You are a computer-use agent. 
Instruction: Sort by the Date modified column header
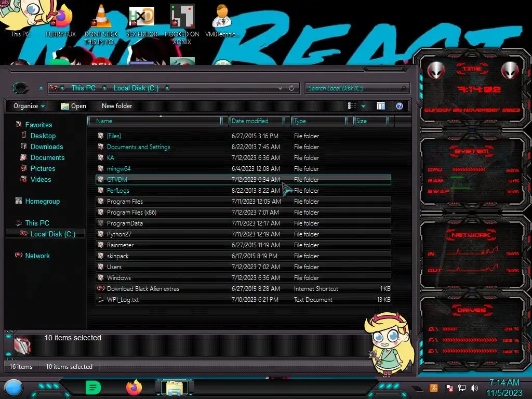pyautogui.click(x=256, y=121)
